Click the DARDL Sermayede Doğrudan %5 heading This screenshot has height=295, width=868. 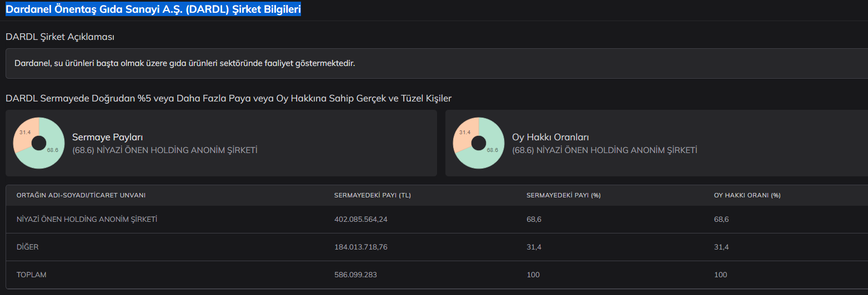pyautogui.click(x=228, y=99)
